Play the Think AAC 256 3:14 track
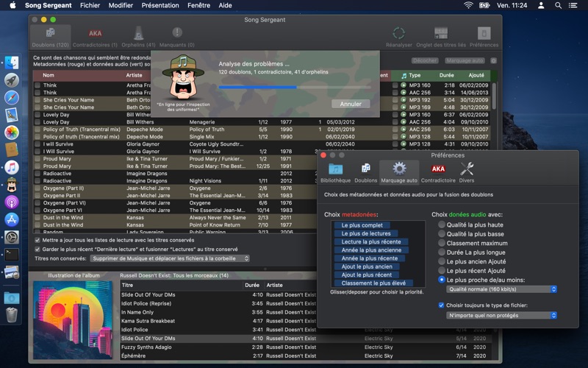Image resolution: width=588 pixels, height=368 pixels. (403, 93)
